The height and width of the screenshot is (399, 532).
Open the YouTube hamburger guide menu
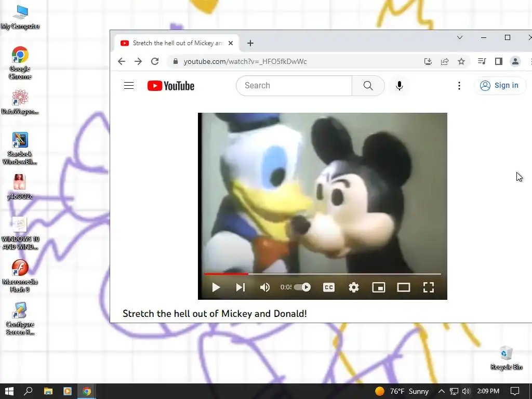[129, 86]
